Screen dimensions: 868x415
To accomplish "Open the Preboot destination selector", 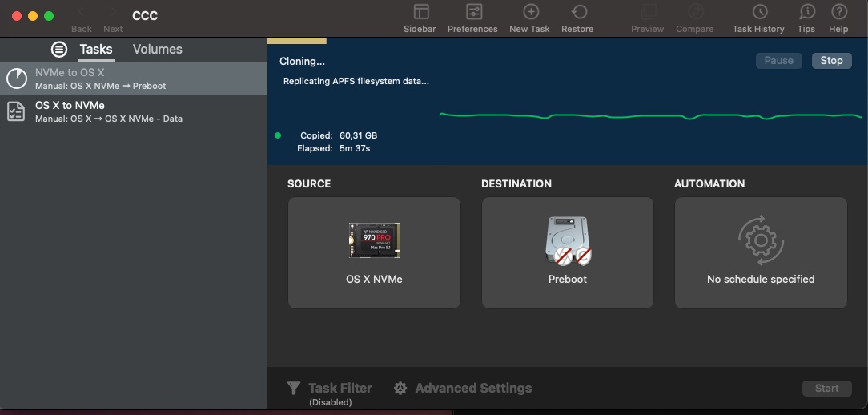I will coord(568,252).
